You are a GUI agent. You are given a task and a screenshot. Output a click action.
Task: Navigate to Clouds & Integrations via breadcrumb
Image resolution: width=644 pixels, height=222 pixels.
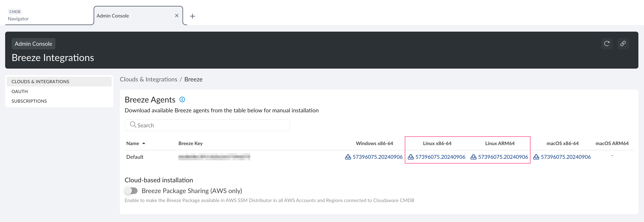tap(149, 79)
